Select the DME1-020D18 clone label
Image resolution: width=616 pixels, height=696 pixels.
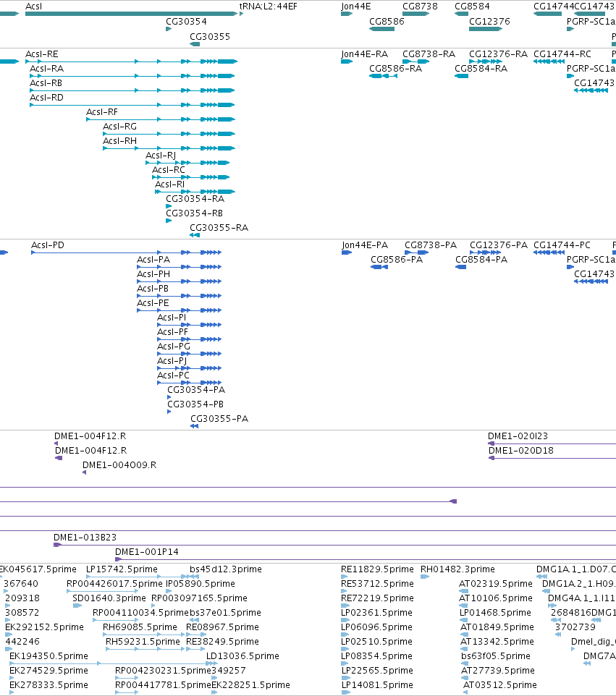pyautogui.click(x=520, y=451)
